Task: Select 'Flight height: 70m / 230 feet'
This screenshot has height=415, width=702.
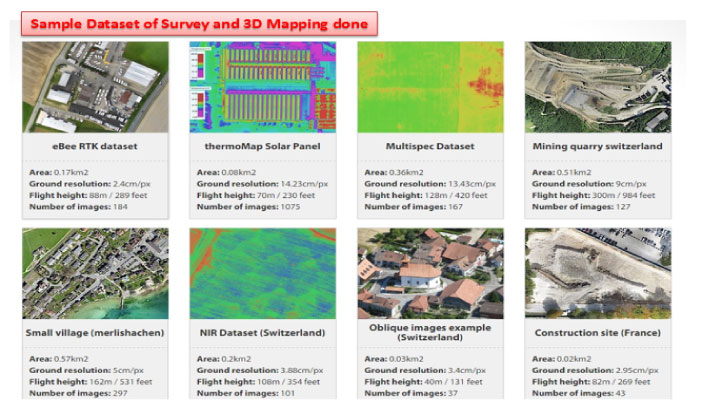Action: click(x=256, y=195)
